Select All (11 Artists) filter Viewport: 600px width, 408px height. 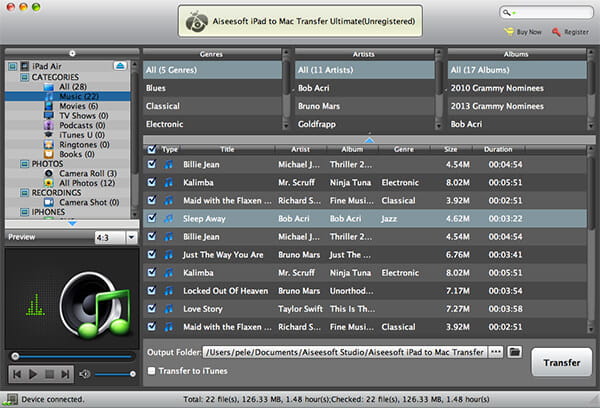365,70
